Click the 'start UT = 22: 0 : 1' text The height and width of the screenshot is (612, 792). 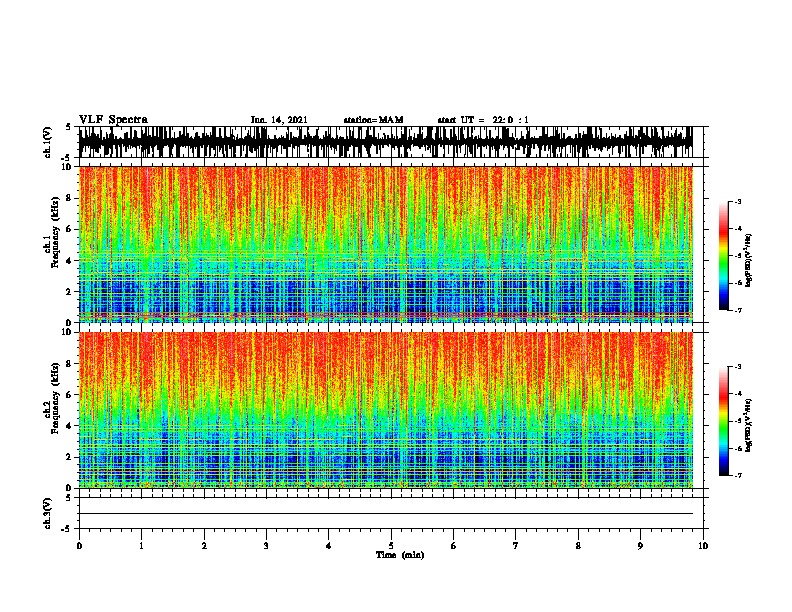tap(483, 120)
